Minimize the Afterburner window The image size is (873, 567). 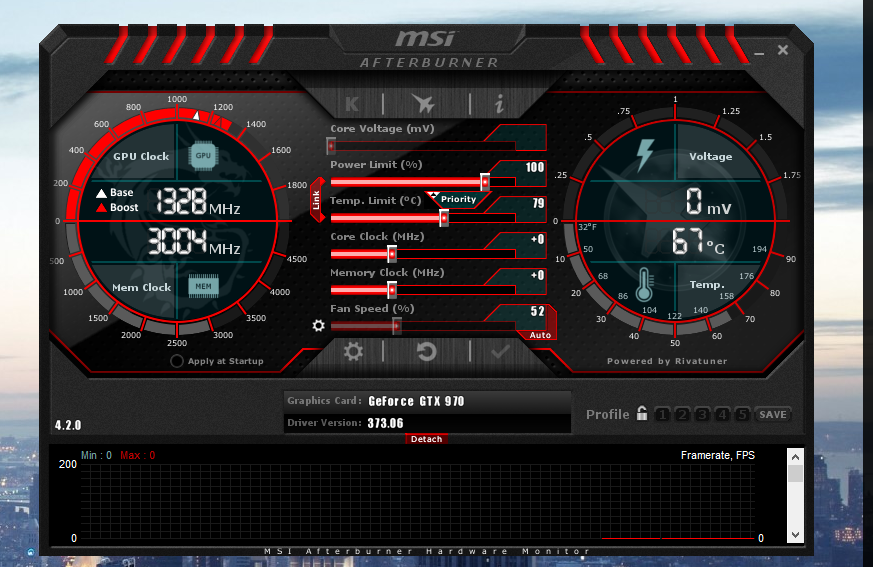click(x=759, y=53)
